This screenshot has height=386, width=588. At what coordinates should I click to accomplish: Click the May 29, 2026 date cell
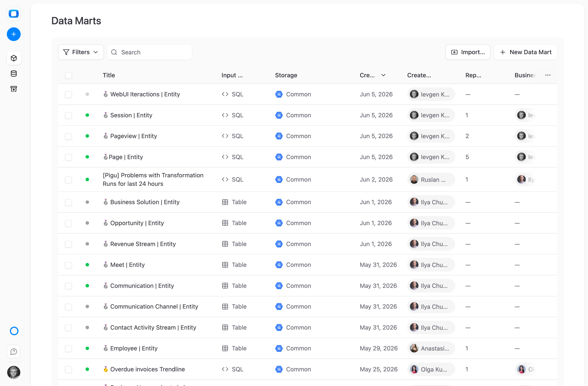coord(379,348)
